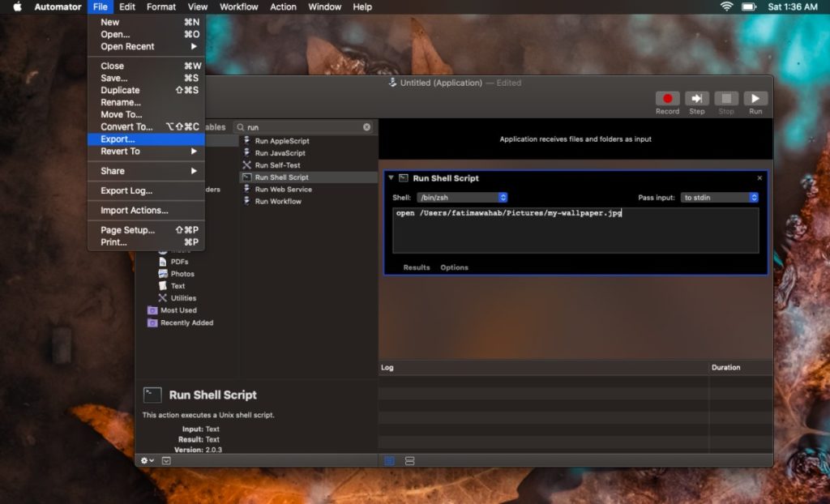
Task: Click the Results button below the script
Action: [x=416, y=267]
